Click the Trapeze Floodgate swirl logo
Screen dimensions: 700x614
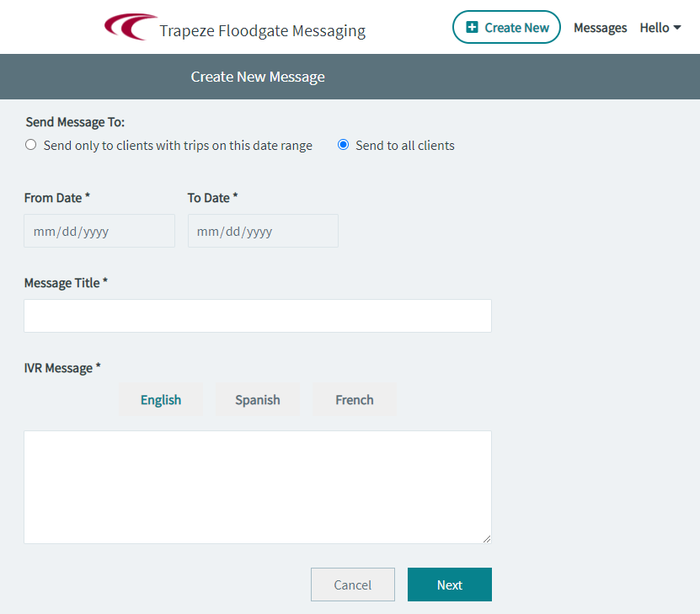click(128, 27)
